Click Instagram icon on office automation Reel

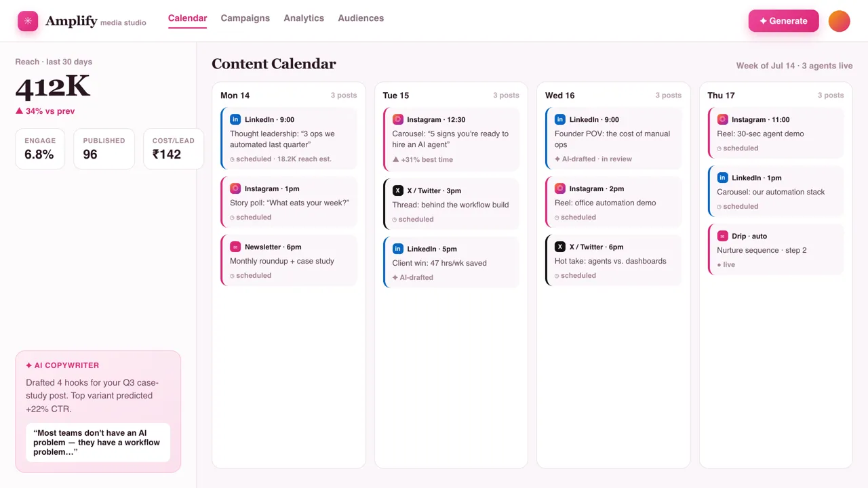pyautogui.click(x=560, y=188)
